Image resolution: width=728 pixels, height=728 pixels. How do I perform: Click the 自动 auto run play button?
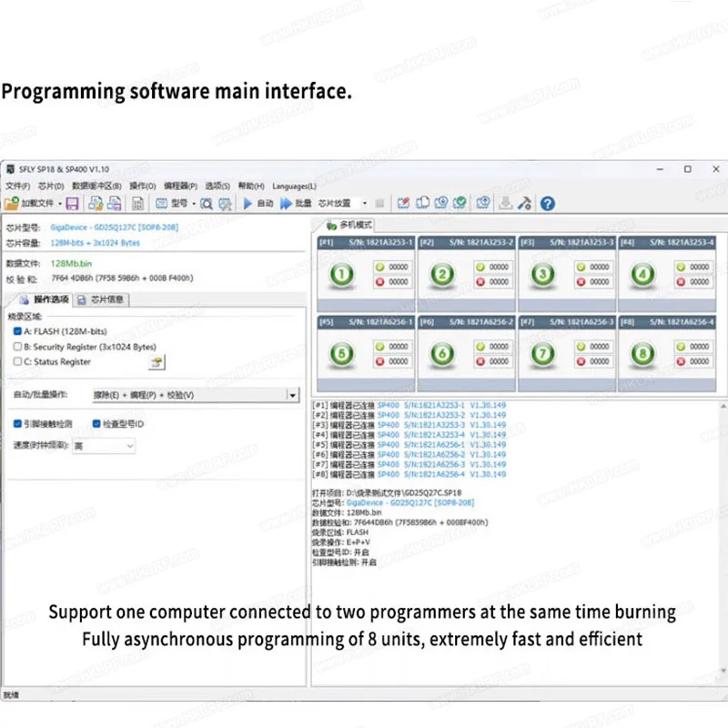[x=258, y=203]
